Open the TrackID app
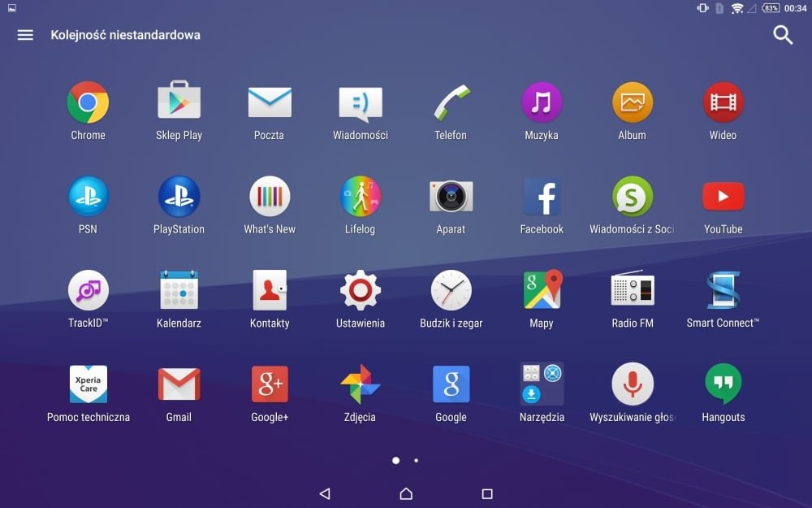 (88, 290)
